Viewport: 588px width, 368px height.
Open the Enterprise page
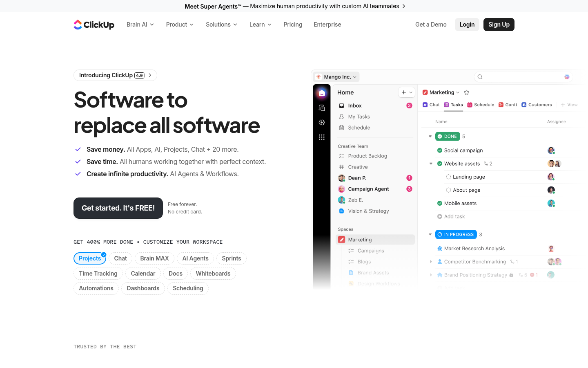pos(327,25)
